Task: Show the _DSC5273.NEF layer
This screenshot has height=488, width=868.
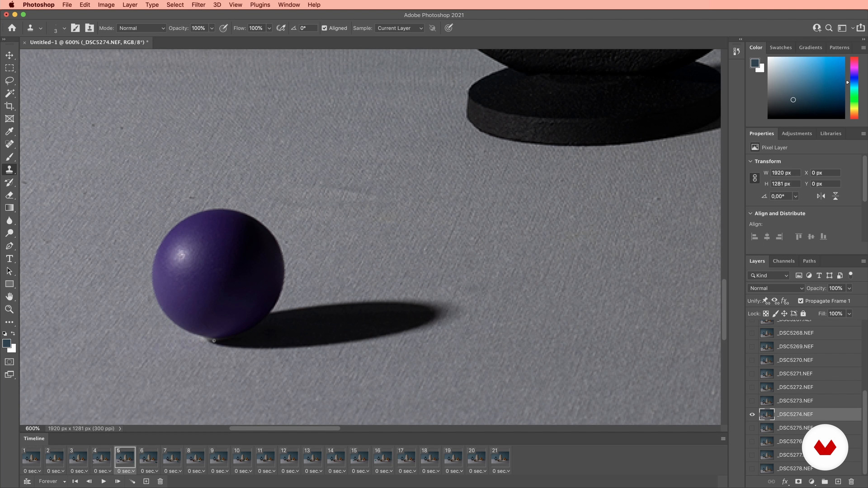Action: tap(752, 401)
